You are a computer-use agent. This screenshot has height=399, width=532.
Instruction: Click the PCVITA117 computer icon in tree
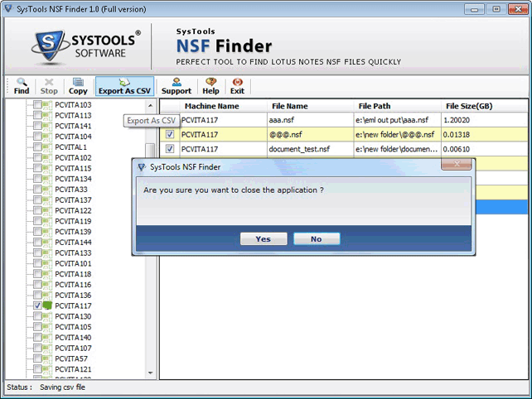pyautogui.click(x=47, y=305)
